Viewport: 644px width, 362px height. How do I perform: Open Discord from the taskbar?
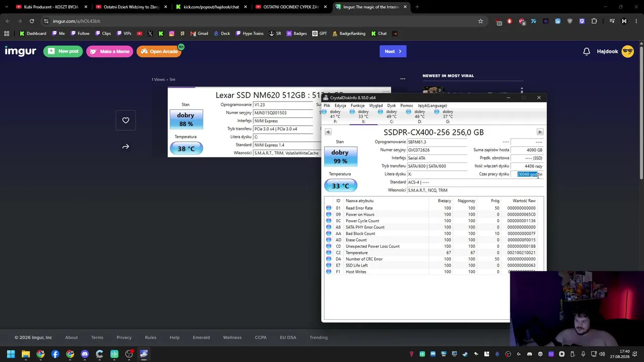pyautogui.click(x=85, y=354)
